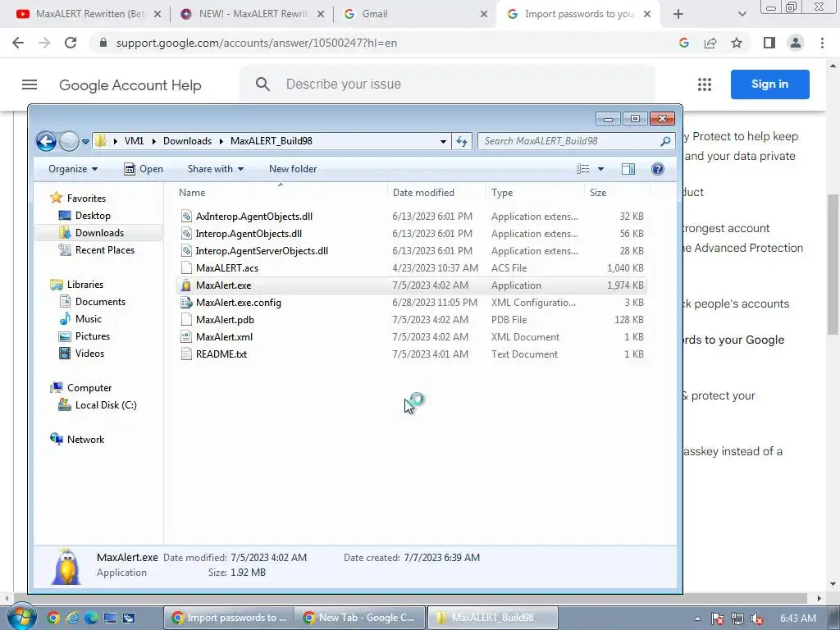The height and width of the screenshot is (630, 840).
Task: Select Local Disk (C:)
Action: (x=98, y=405)
